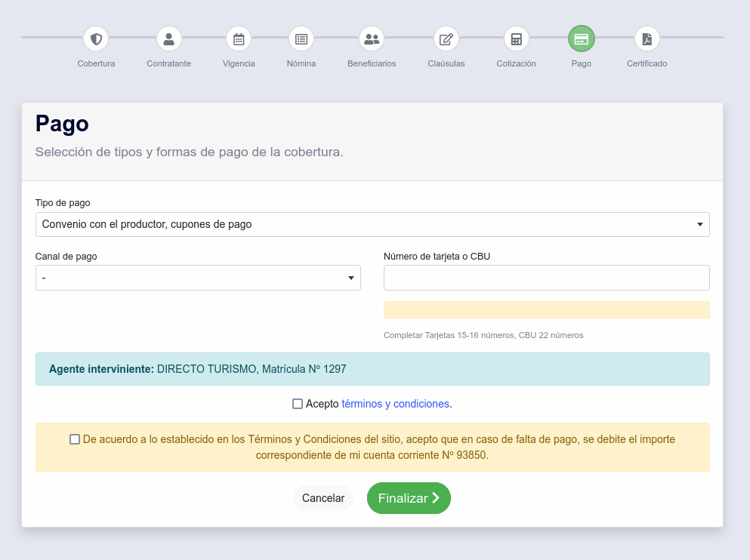Click the yellow validation bar under card field
This screenshot has width=750, height=560.
(547, 310)
